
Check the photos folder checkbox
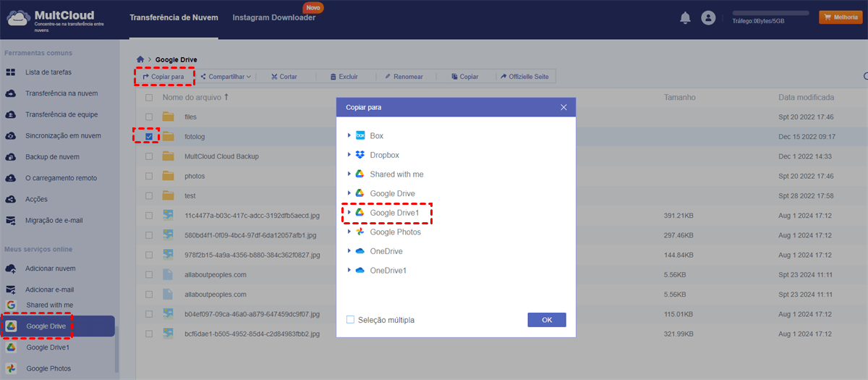pyautogui.click(x=149, y=176)
